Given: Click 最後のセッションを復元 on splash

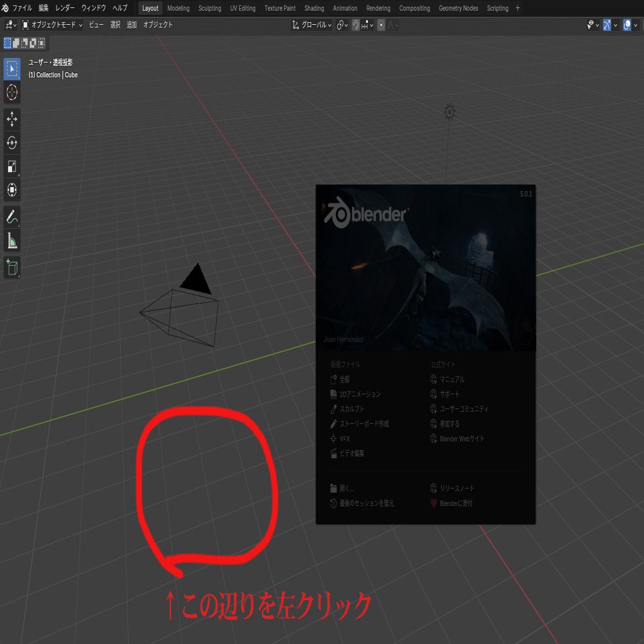Looking at the screenshot, I should (362, 503).
